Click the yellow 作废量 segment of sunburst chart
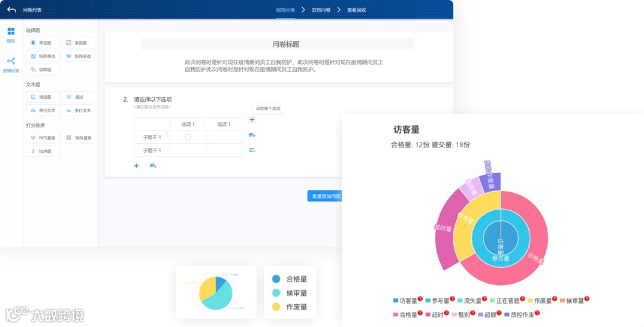644x327 pixels. pos(464,230)
